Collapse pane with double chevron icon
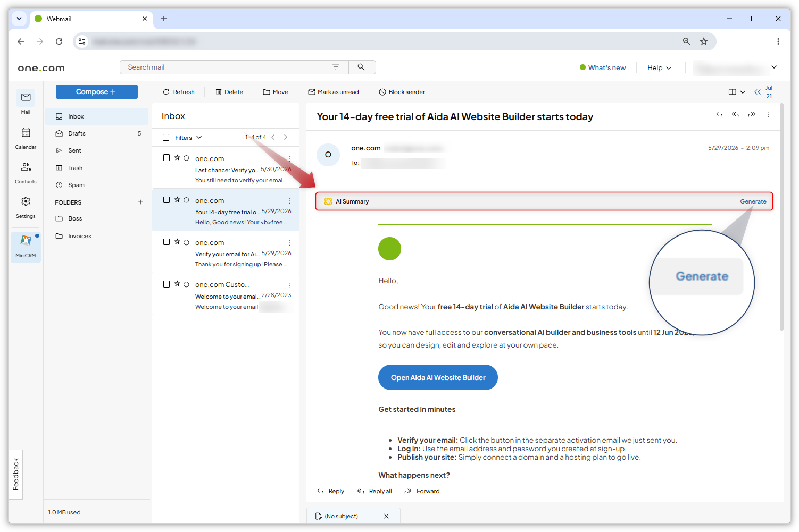 pyautogui.click(x=758, y=92)
